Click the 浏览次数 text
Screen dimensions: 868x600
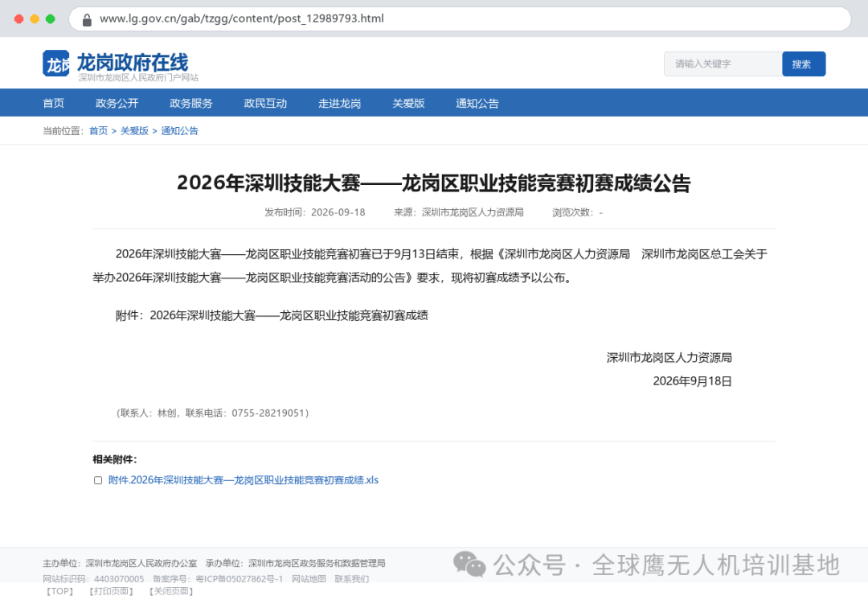click(577, 212)
